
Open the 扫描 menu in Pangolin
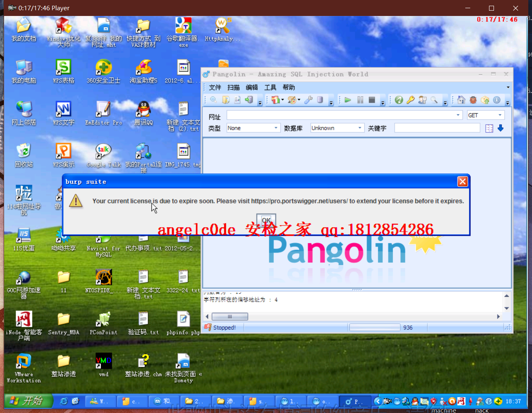(233, 87)
